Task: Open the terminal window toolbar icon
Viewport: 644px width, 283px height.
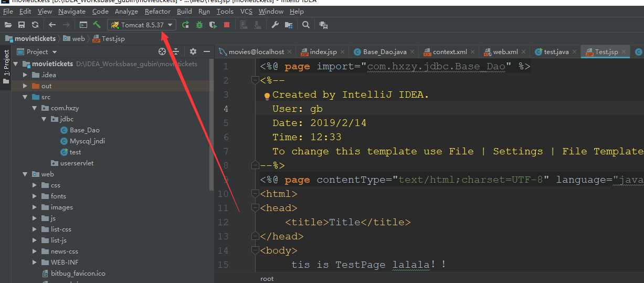Action: tap(83, 25)
